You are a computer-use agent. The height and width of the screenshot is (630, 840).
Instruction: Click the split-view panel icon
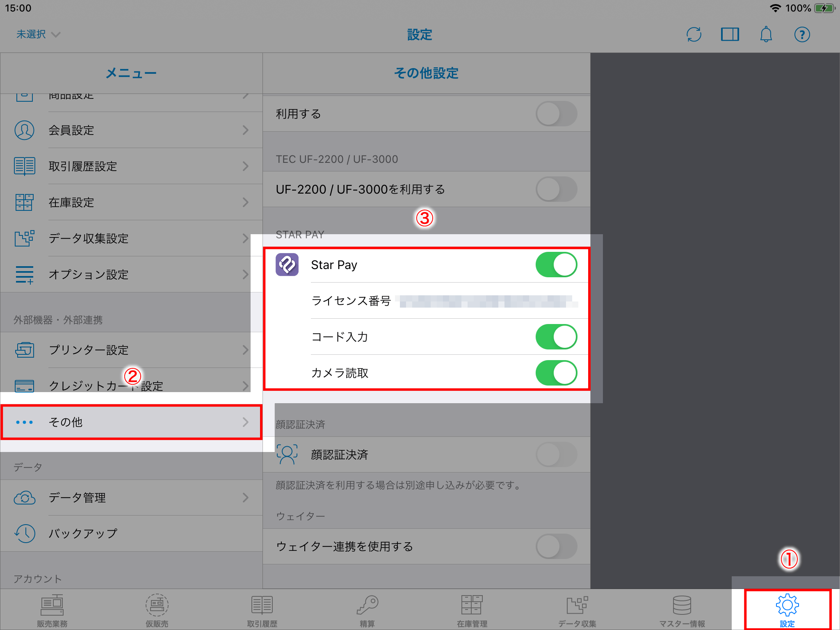tap(730, 34)
